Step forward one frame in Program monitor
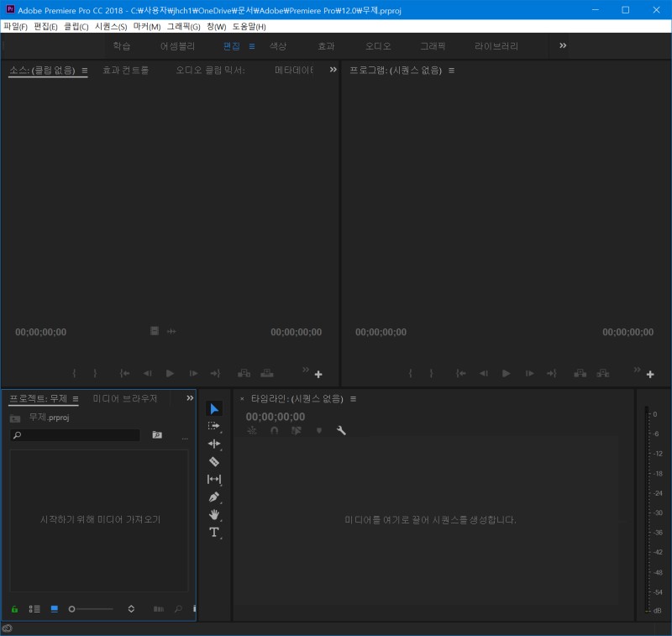672x636 pixels. click(530, 373)
